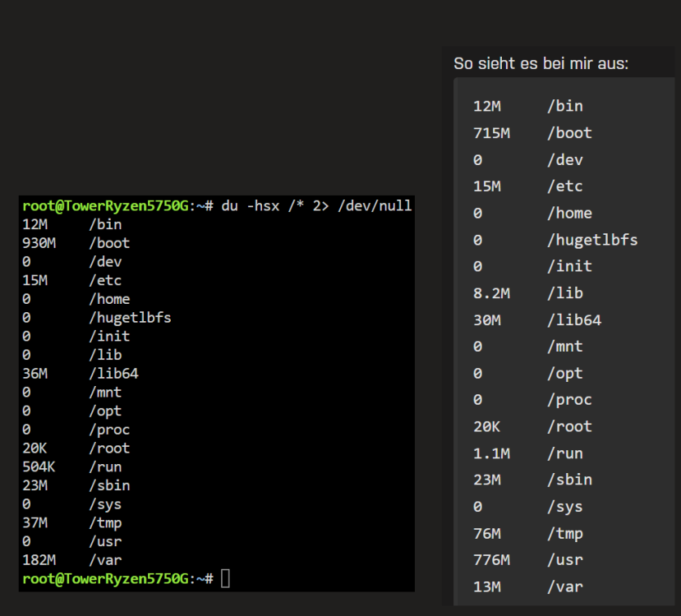Viewport: 681px width, 616px height.
Task: Click the /sbin line showing 23M in terminal
Action: [x=76, y=485]
